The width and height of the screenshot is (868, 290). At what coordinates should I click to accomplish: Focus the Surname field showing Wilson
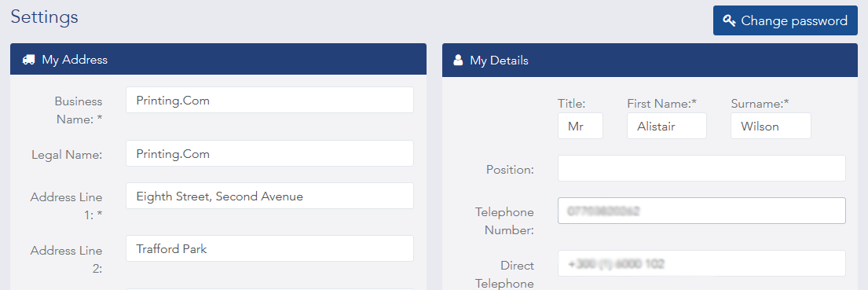(x=771, y=127)
